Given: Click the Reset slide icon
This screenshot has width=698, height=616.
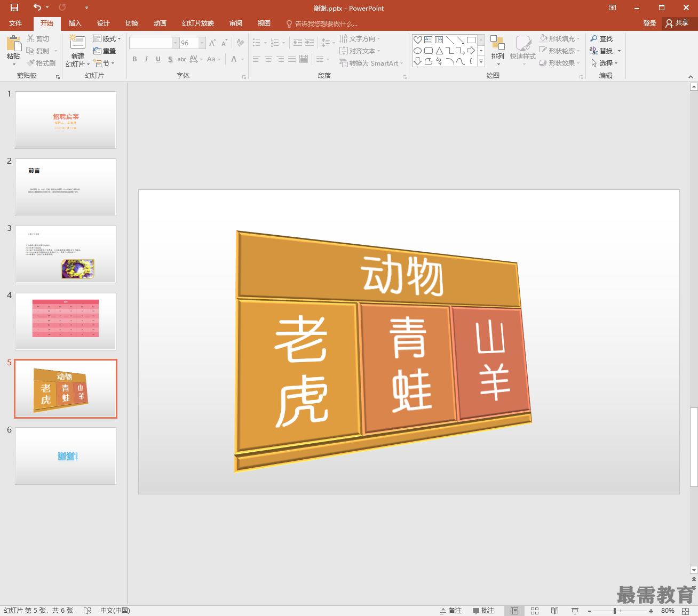Looking at the screenshot, I should 97,51.
